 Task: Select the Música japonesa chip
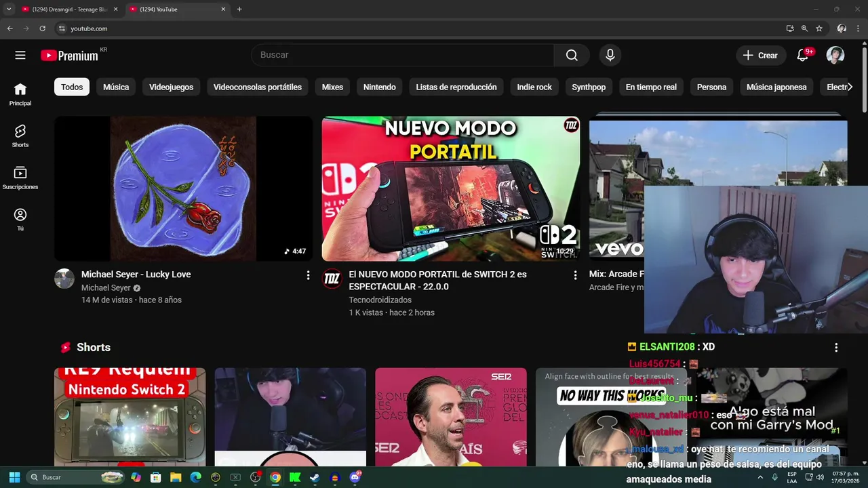point(776,87)
